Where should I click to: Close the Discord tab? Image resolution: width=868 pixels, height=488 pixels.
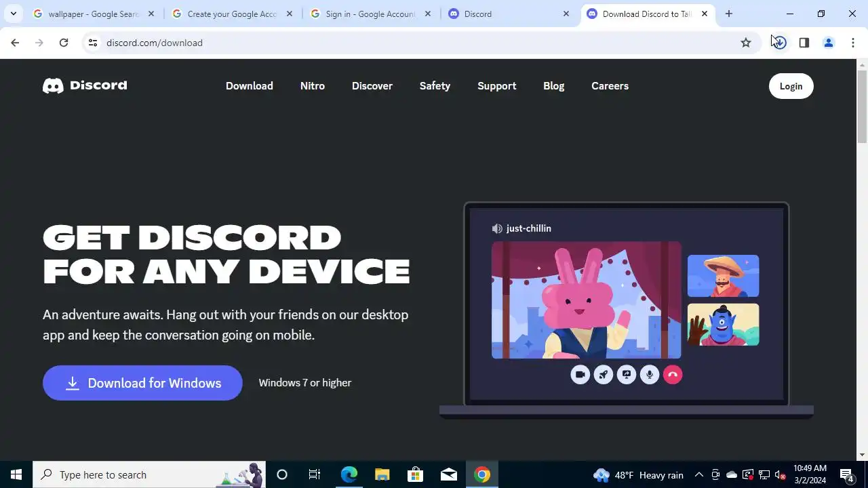click(566, 14)
